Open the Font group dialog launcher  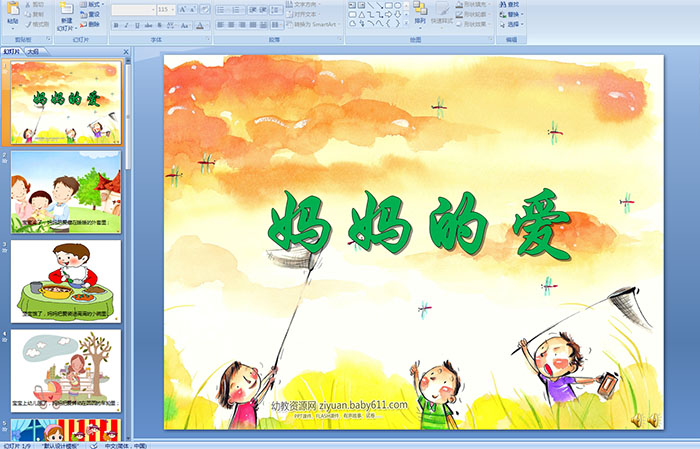pyautogui.click(x=208, y=40)
